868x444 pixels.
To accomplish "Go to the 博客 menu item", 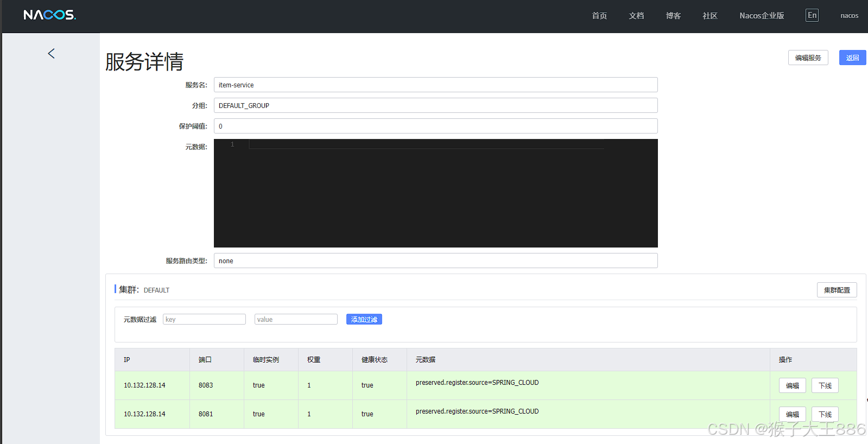I will click(673, 16).
